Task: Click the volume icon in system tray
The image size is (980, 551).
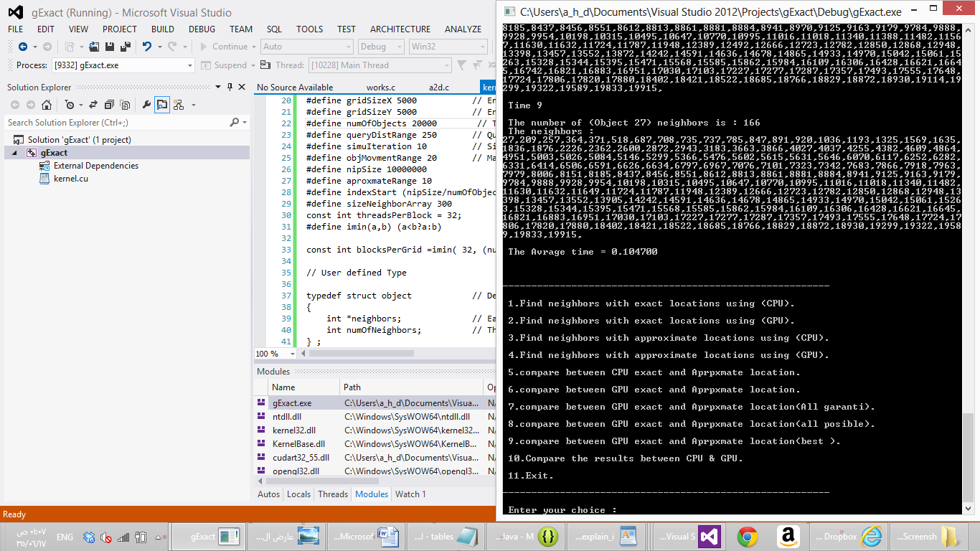Action: pos(106,537)
